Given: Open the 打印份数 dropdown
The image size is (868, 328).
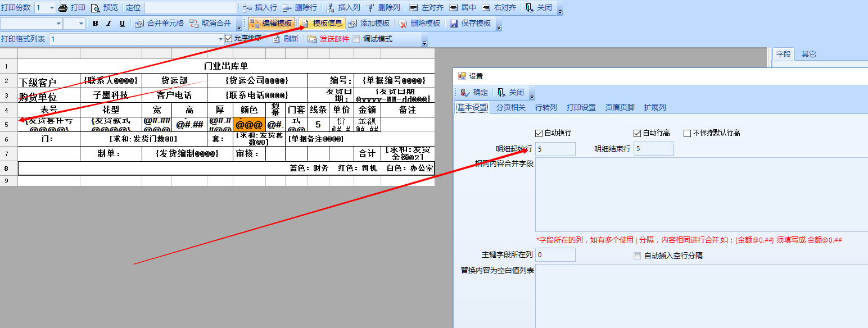Looking at the screenshot, I should point(52,8).
